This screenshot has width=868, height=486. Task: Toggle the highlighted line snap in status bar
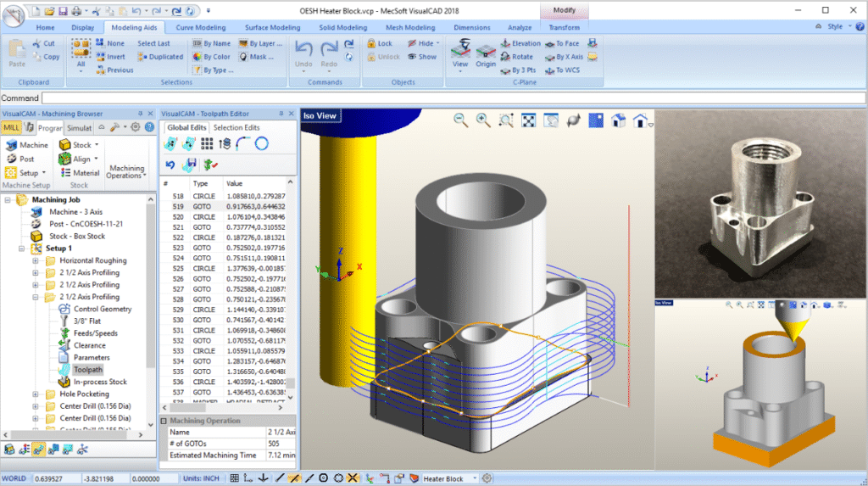click(294, 478)
